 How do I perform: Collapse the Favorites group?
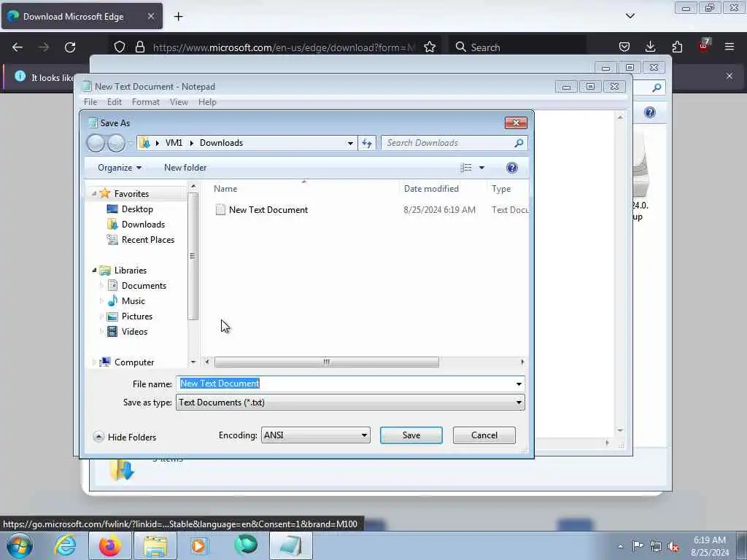pos(94,193)
